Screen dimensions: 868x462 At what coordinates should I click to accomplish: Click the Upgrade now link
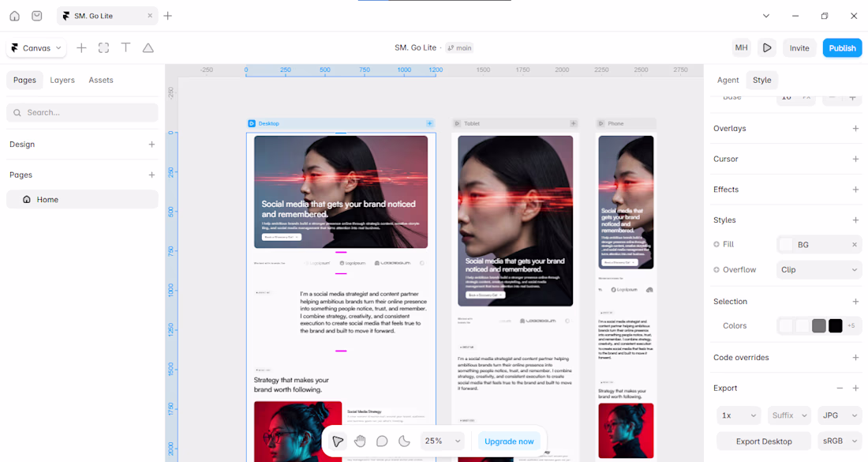click(509, 441)
